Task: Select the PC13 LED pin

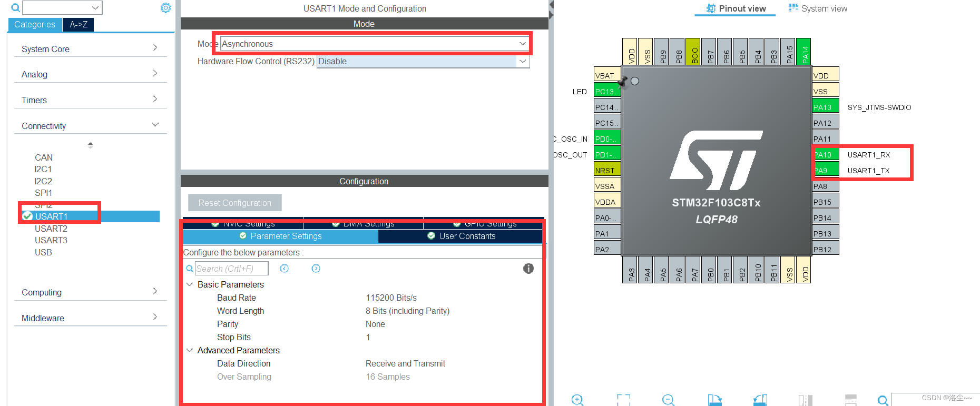Action: coord(607,91)
